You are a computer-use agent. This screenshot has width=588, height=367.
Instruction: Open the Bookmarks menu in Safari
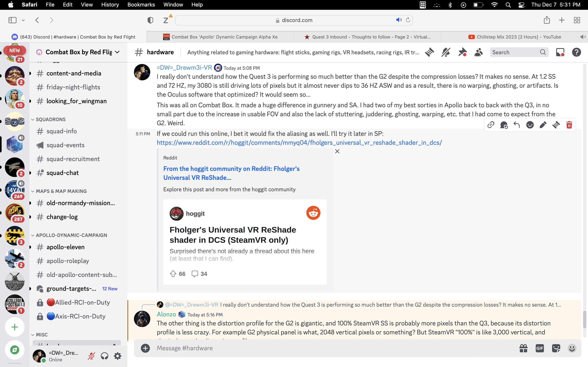(x=141, y=5)
